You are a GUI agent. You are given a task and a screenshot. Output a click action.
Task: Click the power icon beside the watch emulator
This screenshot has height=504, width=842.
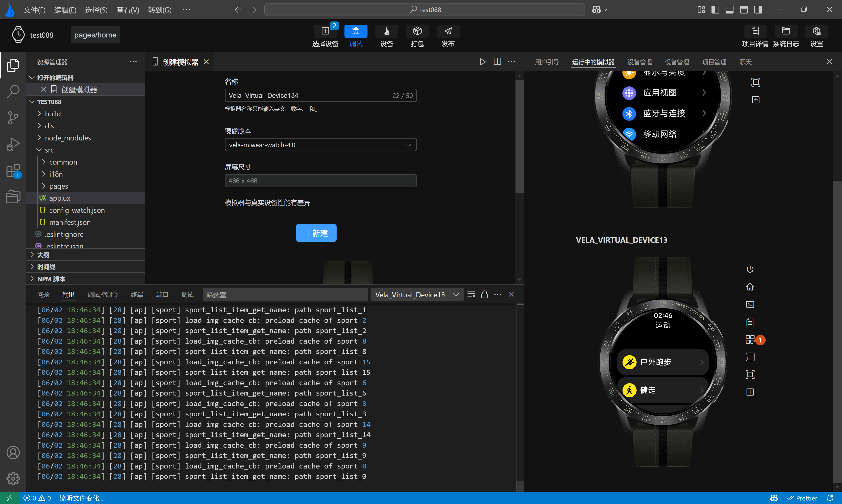[749, 269]
